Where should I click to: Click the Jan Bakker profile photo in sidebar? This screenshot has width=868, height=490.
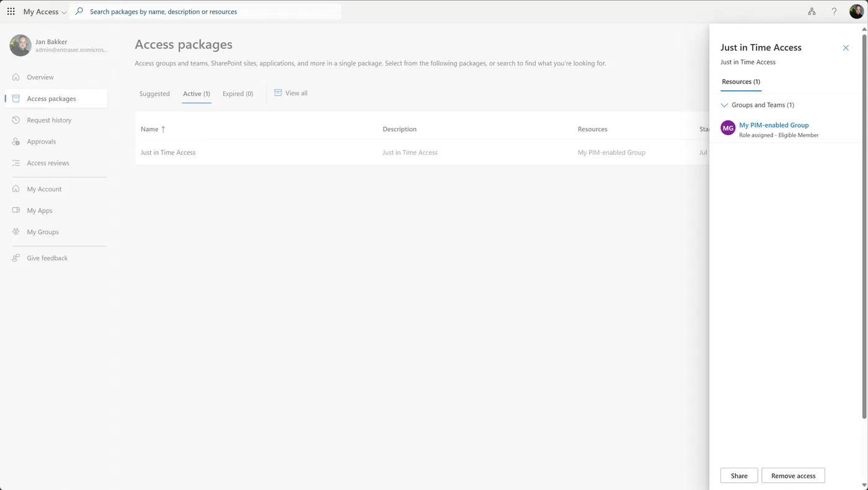click(20, 45)
